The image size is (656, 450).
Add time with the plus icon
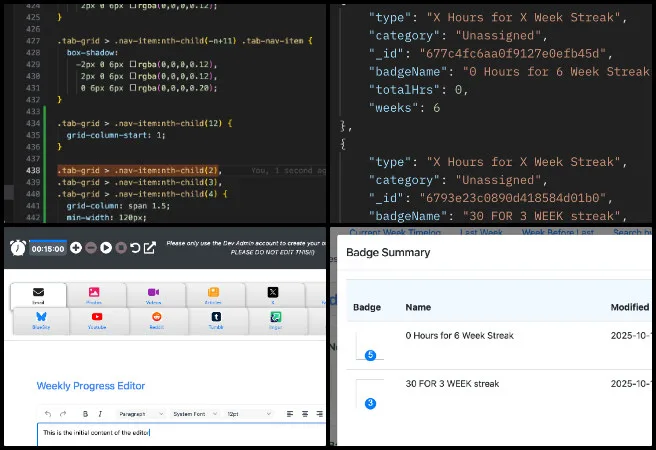point(76,247)
